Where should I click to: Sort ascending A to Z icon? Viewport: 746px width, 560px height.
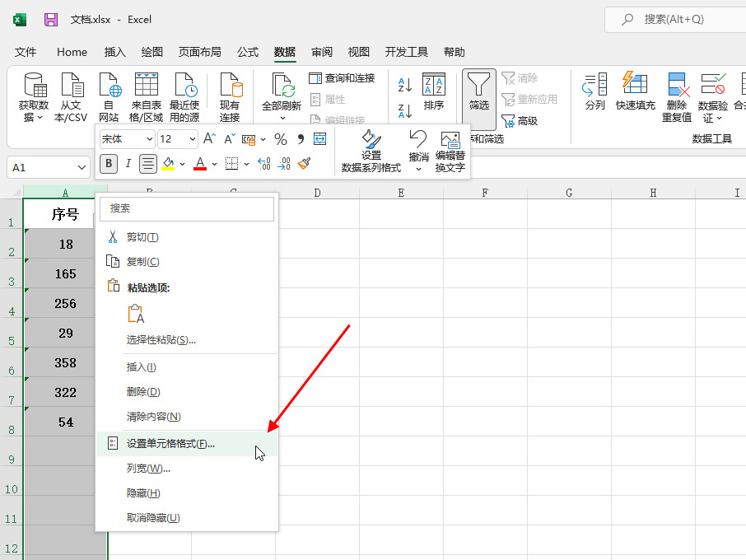404,85
